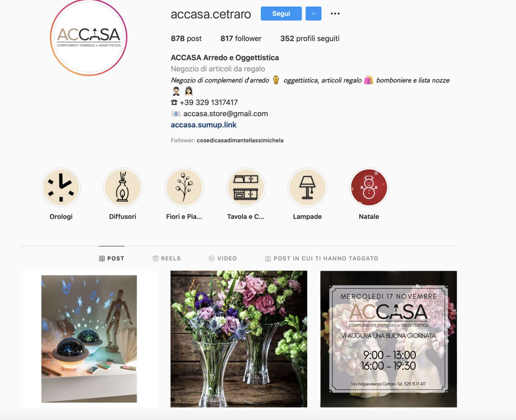
Task: Click the Segui follow button
Action: 281,14
